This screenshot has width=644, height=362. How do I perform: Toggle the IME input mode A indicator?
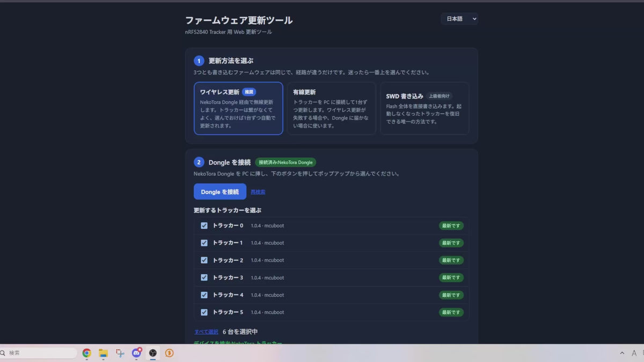coord(634,353)
